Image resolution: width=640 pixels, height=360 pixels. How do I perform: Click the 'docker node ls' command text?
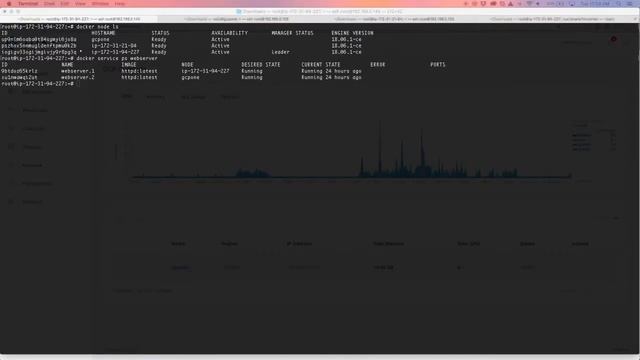click(97, 27)
